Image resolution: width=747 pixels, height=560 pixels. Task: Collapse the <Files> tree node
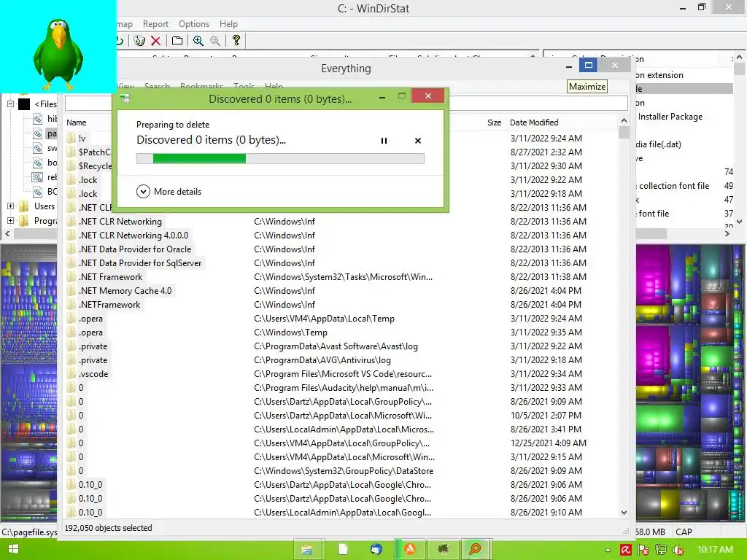point(10,104)
